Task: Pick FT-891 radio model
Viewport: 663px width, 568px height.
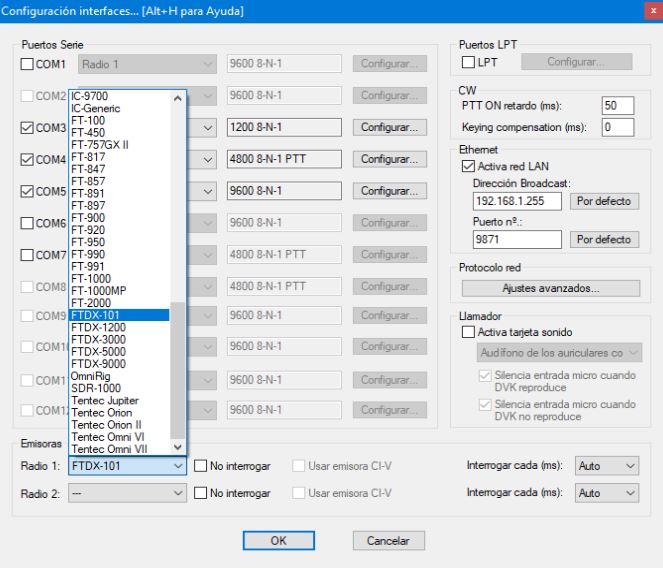Action: coord(120,193)
